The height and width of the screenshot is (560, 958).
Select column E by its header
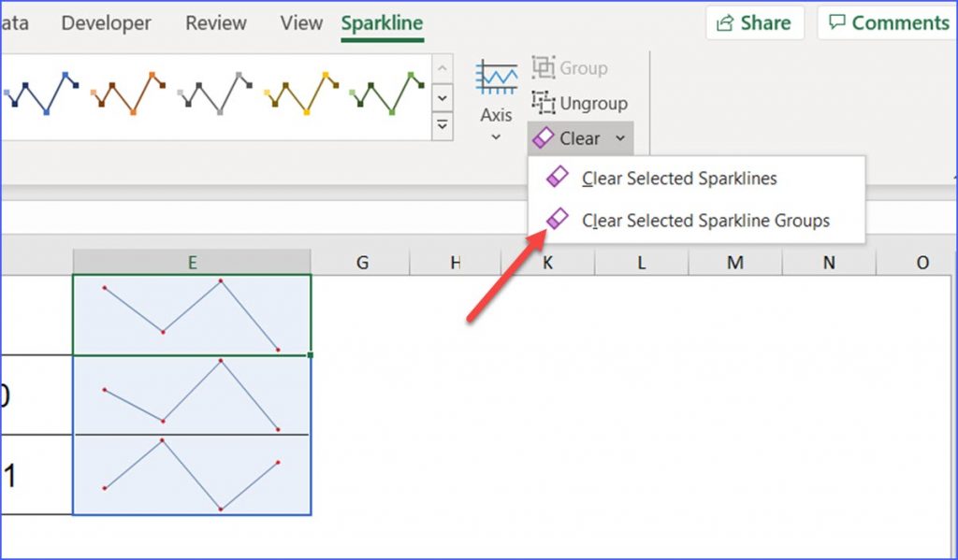(x=191, y=262)
